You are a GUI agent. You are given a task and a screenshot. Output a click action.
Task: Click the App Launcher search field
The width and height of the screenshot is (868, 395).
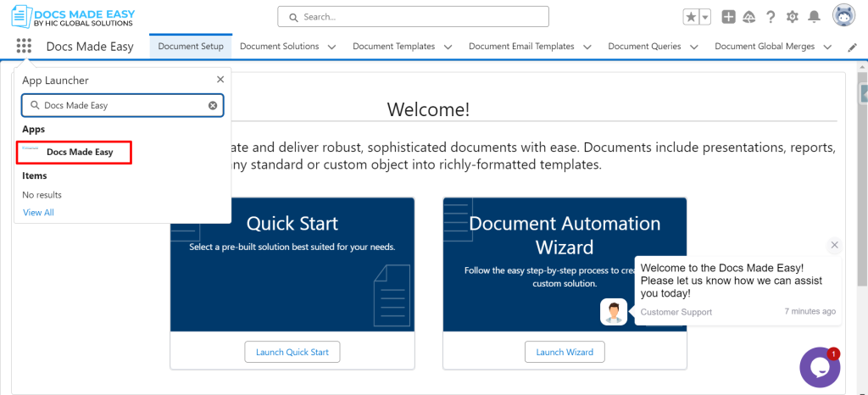pos(122,105)
